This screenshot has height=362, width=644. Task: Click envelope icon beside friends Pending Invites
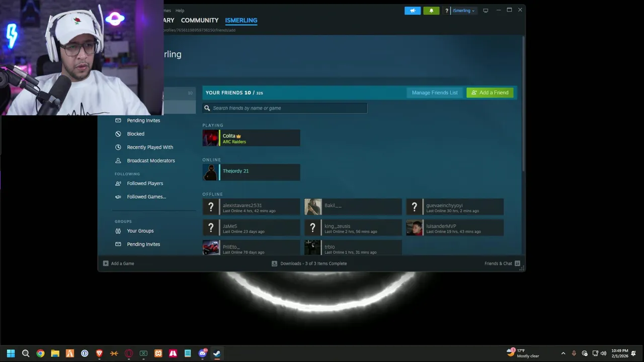tap(118, 121)
